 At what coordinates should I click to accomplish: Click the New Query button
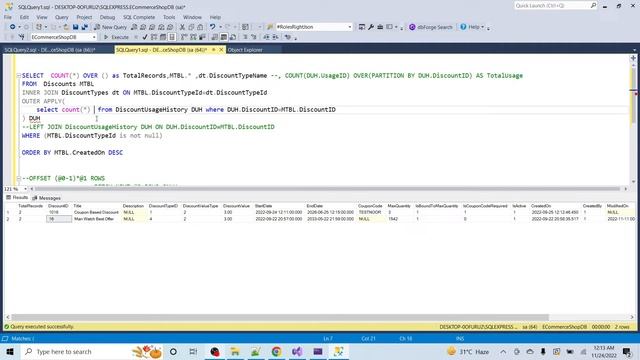click(110, 27)
